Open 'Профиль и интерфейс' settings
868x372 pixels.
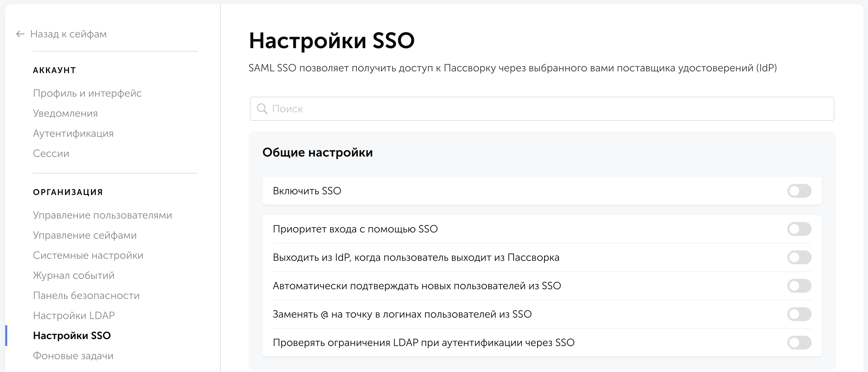(x=87, y=93)
